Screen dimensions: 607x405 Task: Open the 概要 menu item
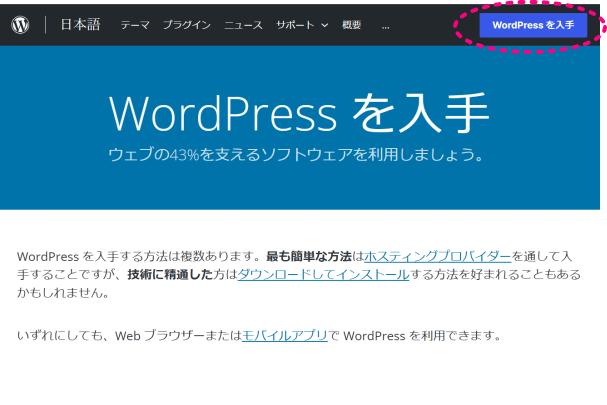click(352, 25)
